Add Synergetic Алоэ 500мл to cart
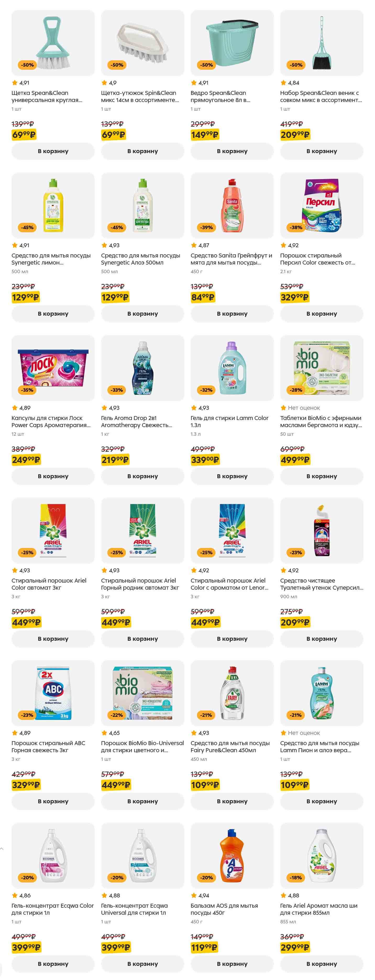 (x=142, y=314)
